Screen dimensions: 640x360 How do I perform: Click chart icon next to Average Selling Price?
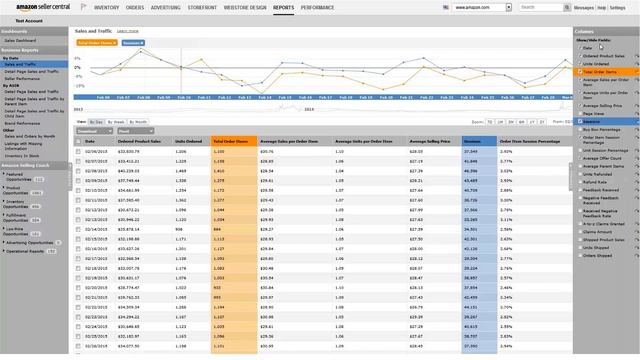637,106
